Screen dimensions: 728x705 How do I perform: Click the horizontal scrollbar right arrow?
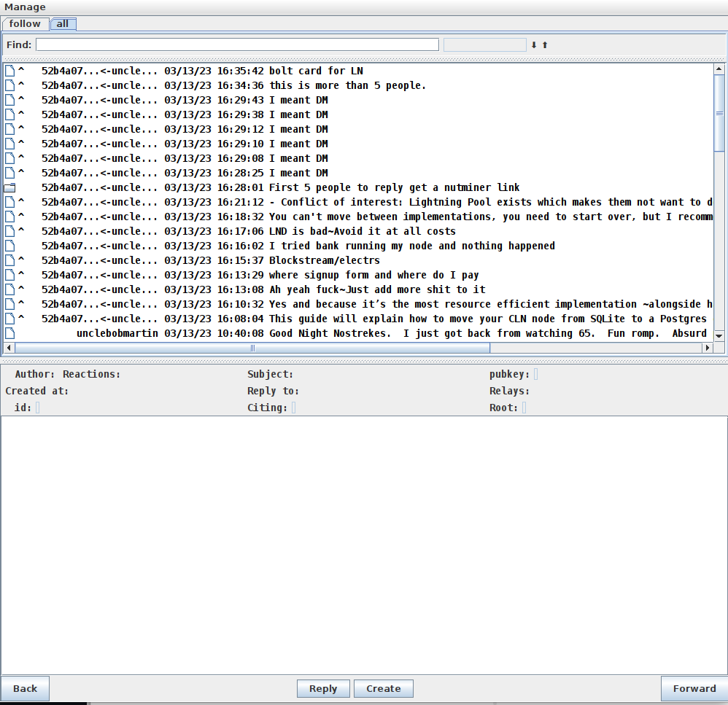(x=708, y=348)
